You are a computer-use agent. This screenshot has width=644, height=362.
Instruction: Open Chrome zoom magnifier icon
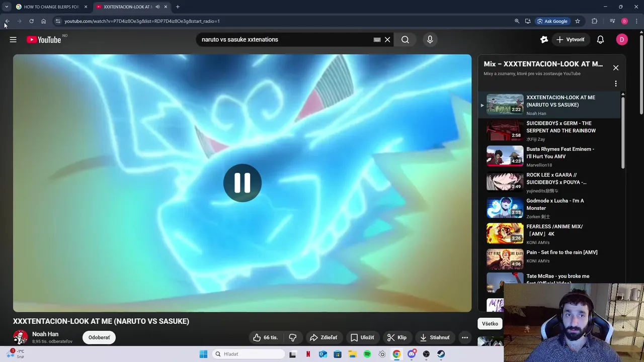517,21
